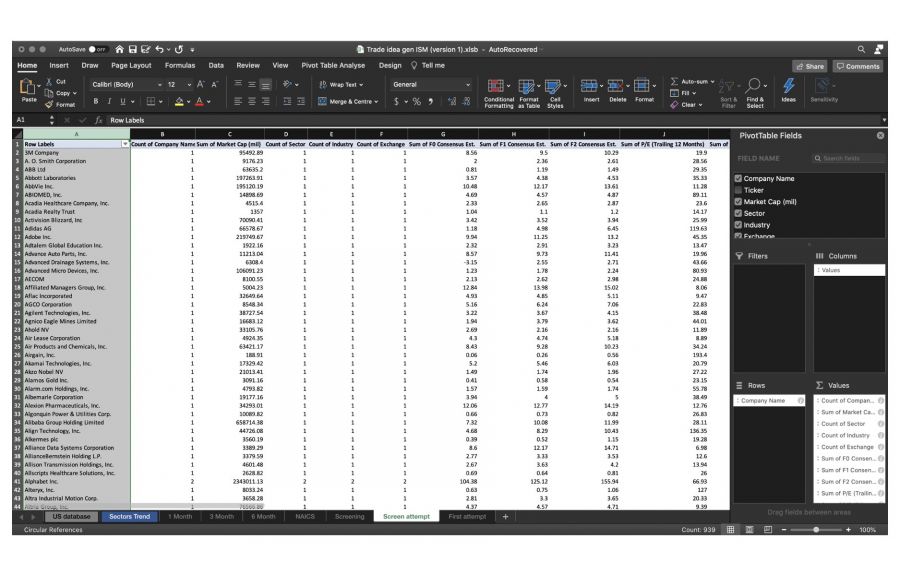
Task: Click the Format cells icon
Action: point(642,86)
